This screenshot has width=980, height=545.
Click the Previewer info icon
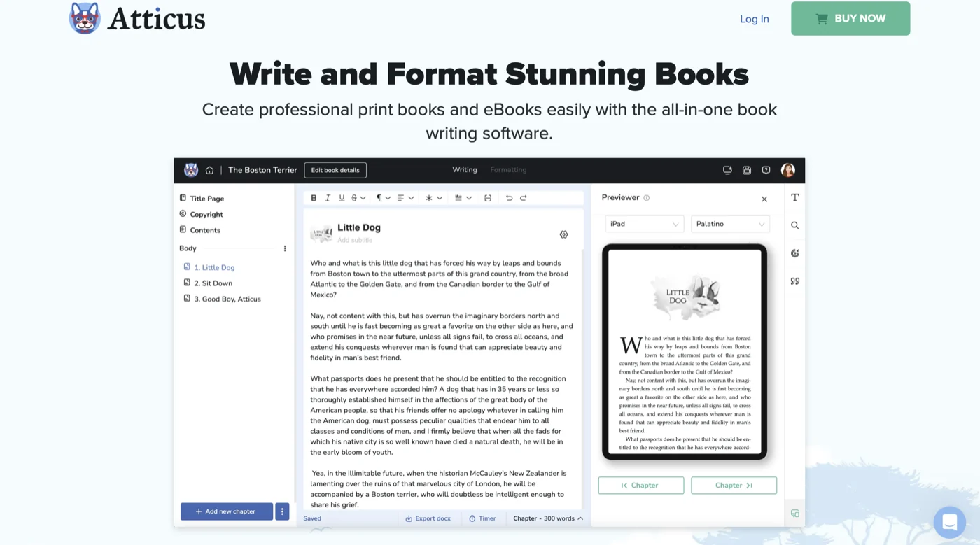[646, 198]
